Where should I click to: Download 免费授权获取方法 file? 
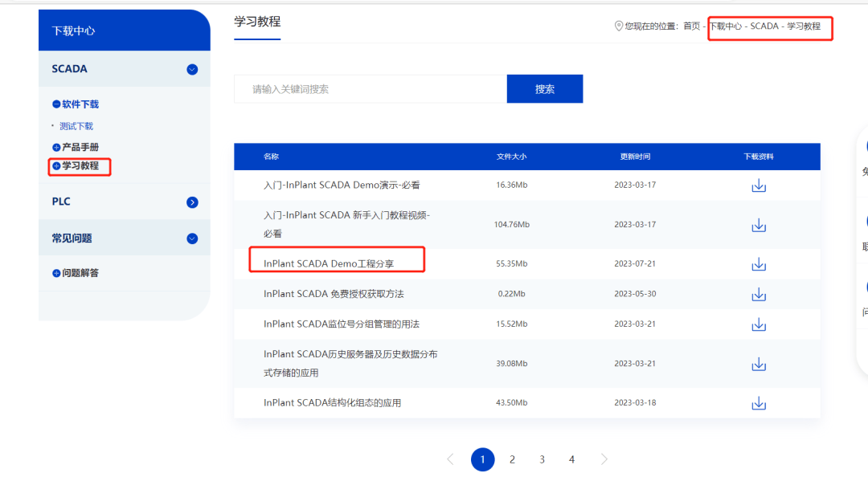pos(759,294)
